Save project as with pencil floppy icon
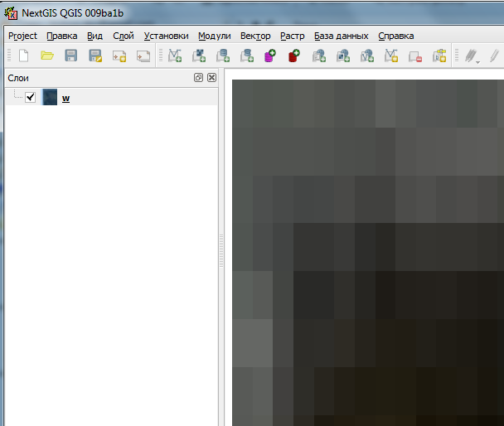This screenshot has height=426, width=504. (95, 56)
